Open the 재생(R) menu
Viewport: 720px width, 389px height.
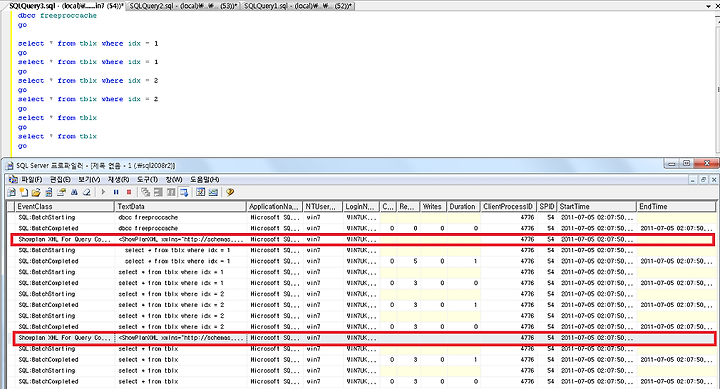(x=118, y=180)
